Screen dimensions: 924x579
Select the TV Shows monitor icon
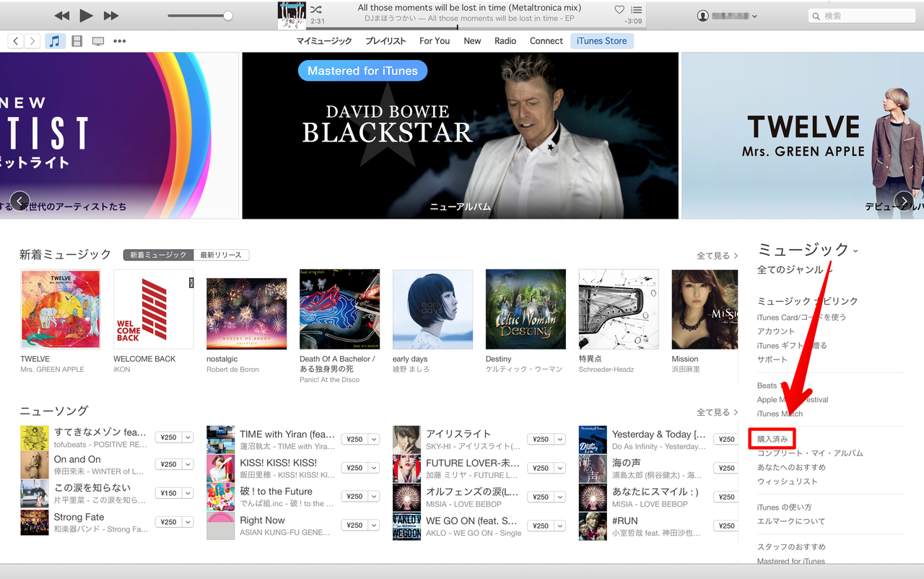click(x=98, y=41)
